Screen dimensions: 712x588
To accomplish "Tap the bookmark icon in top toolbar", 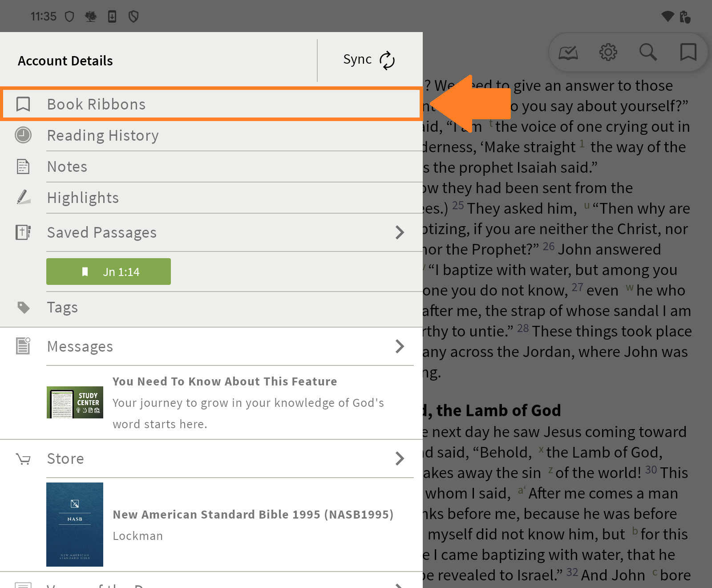I will [x=688, y=52].
